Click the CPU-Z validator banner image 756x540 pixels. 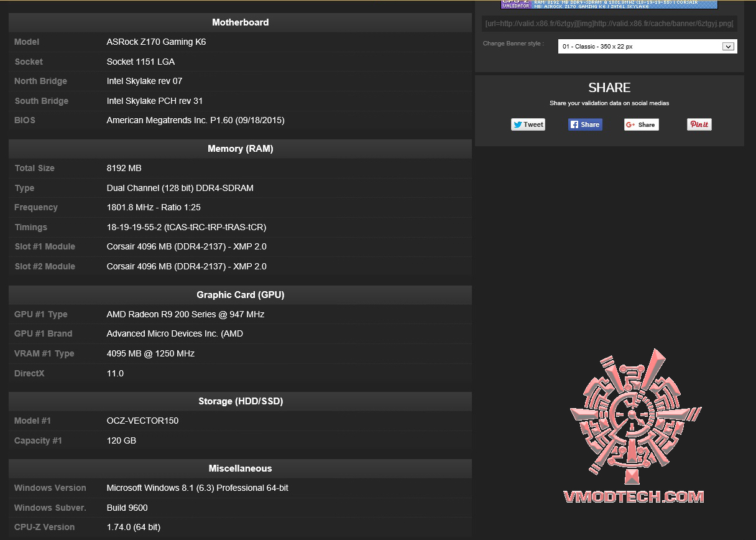pyautogui.click(x=609, y=4)
